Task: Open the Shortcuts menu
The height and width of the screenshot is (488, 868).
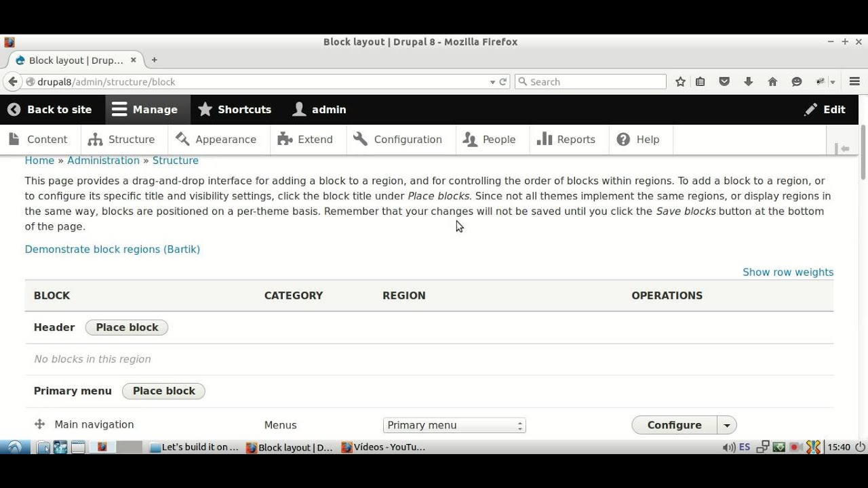Action: (235, 110)
